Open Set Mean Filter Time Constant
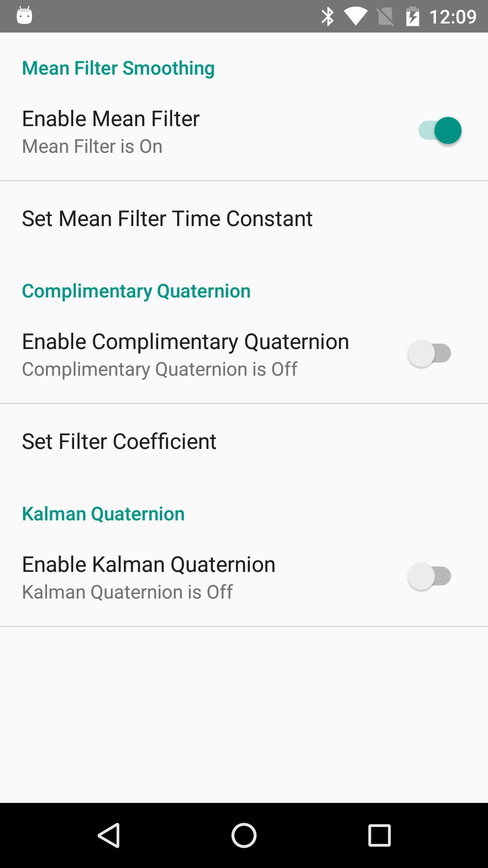The image size is (488, 868). tap(244, 219)
